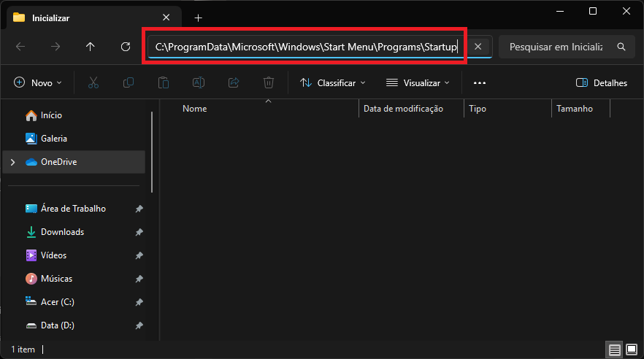Switch to details list view icon

tap(615, 350)
